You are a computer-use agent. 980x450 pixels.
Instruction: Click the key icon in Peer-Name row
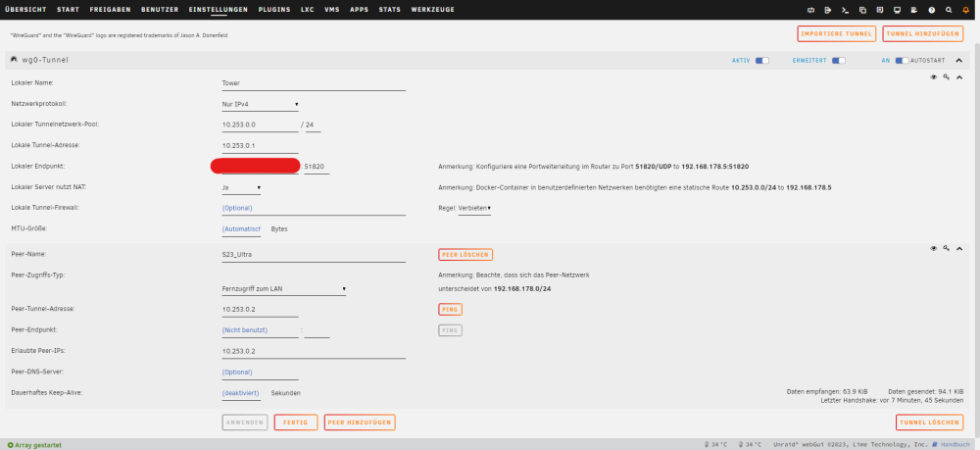pos(947,249)
